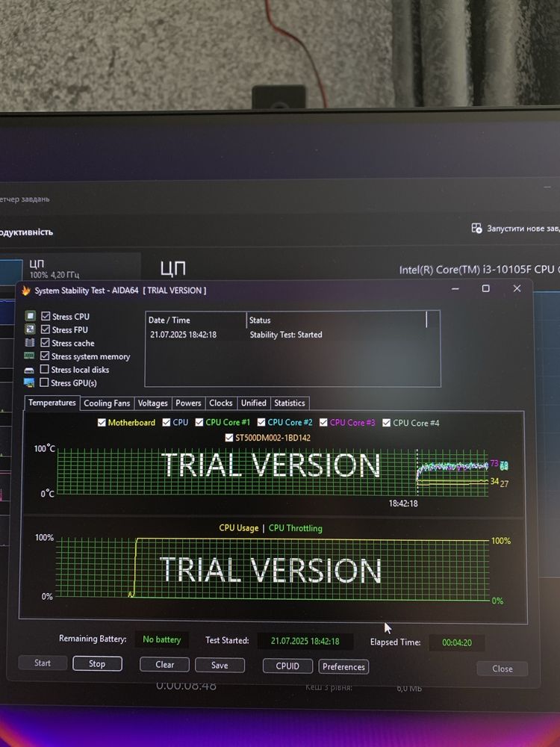This screenshot has width=560, height=747.
Task: Toggle CPU Core #3 graph checkbox
Action: (324, 423)
